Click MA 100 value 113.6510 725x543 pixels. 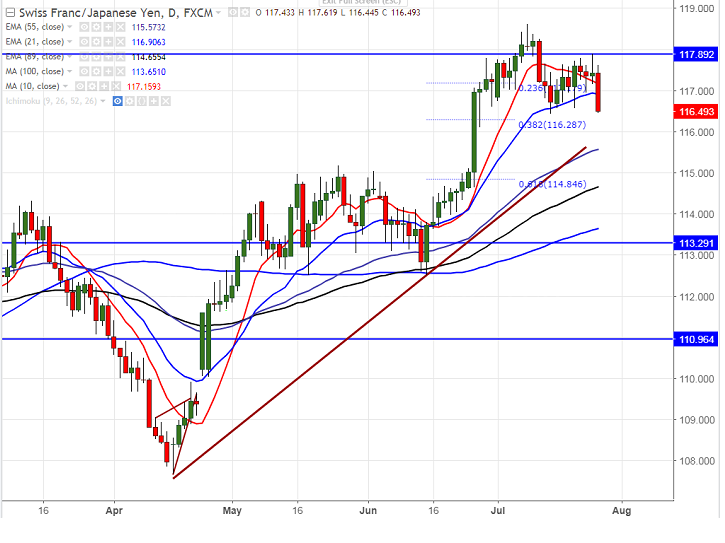pos(148,72)
